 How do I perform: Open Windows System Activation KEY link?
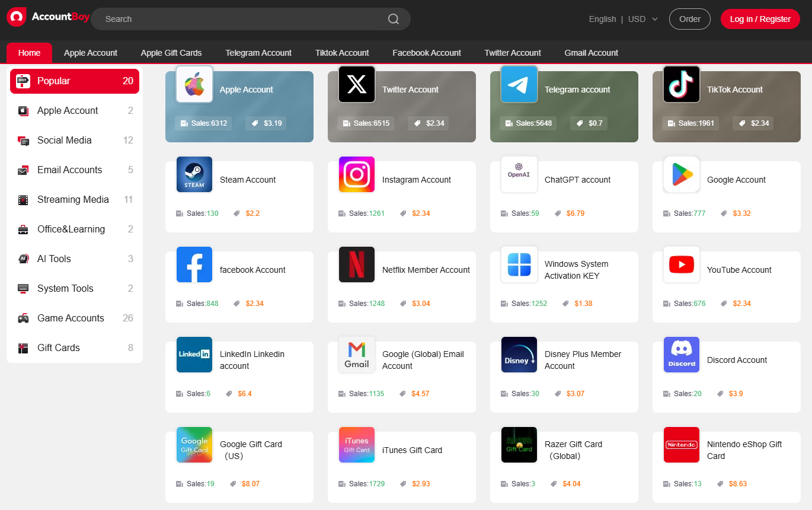click(x=577, y=270)
